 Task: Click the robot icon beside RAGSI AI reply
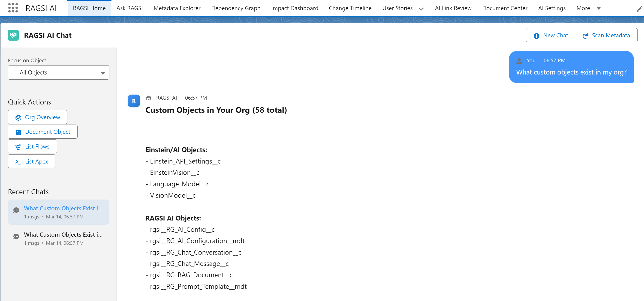[149, 98]
